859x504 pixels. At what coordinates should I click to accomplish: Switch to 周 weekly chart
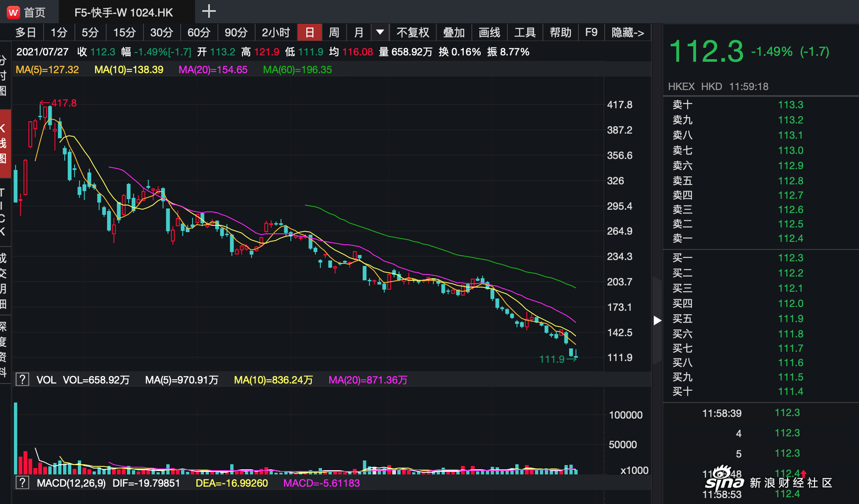point(334,33)
